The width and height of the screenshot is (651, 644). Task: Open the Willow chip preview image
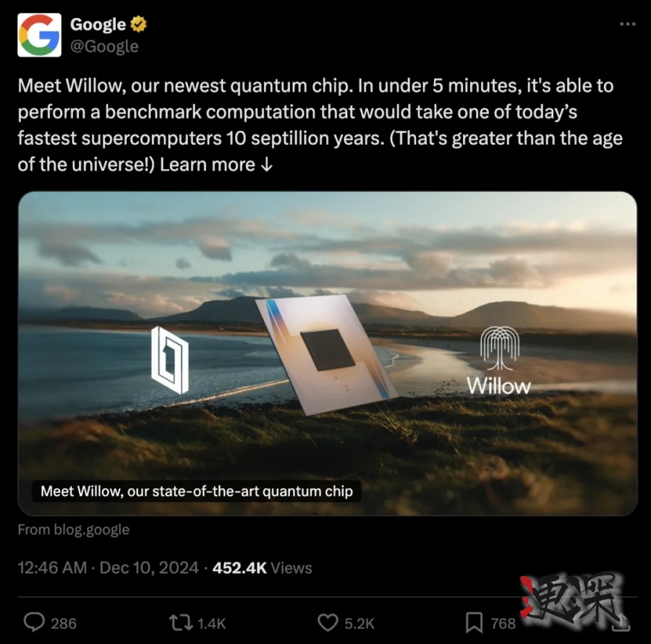pyautogui.click(x=327, y=353)
